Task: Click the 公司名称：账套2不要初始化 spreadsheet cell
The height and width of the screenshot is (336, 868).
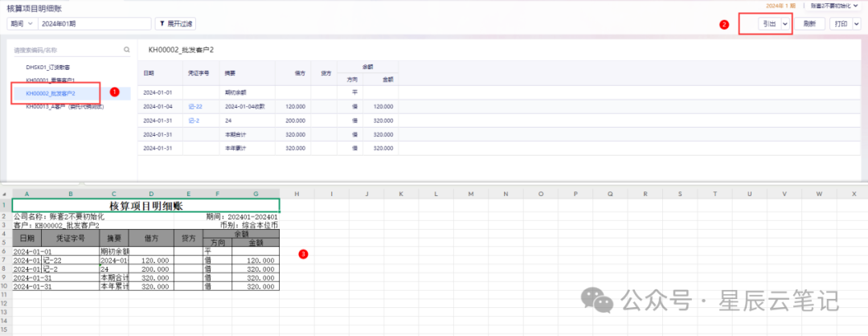Action: [58, 217]
